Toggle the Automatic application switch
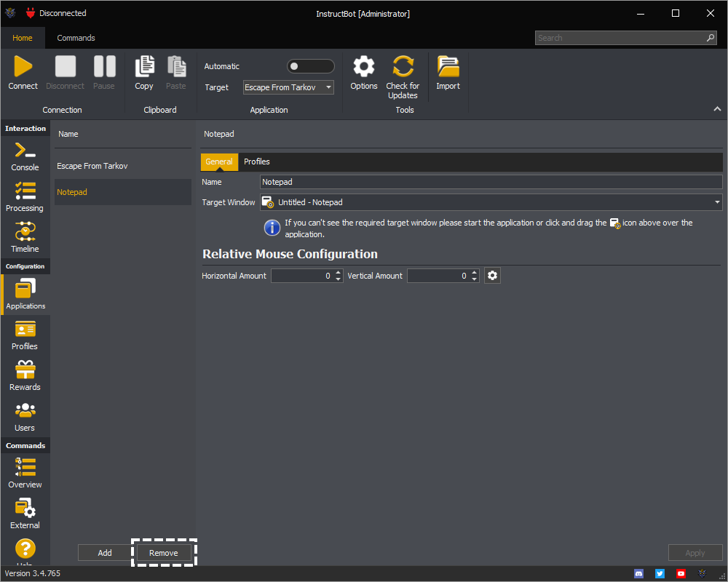Screen dimensions: 728x582 pyautogui.click(x=310, y=66)
